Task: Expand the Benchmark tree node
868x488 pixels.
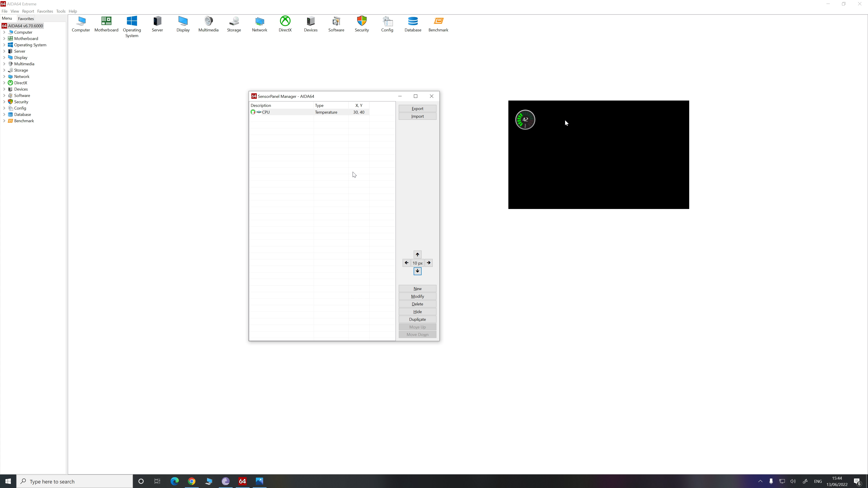Action: pyautogui.click(x=4, y=121)
